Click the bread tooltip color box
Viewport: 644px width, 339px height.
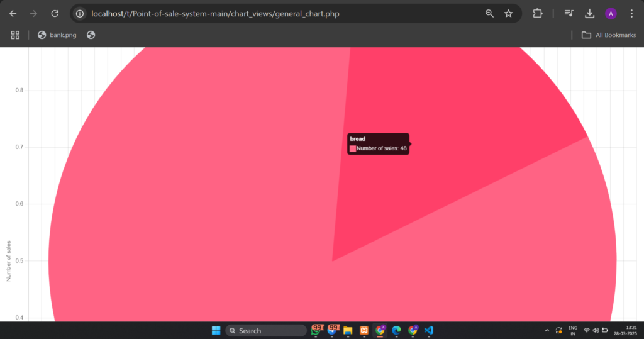point(353,149)
